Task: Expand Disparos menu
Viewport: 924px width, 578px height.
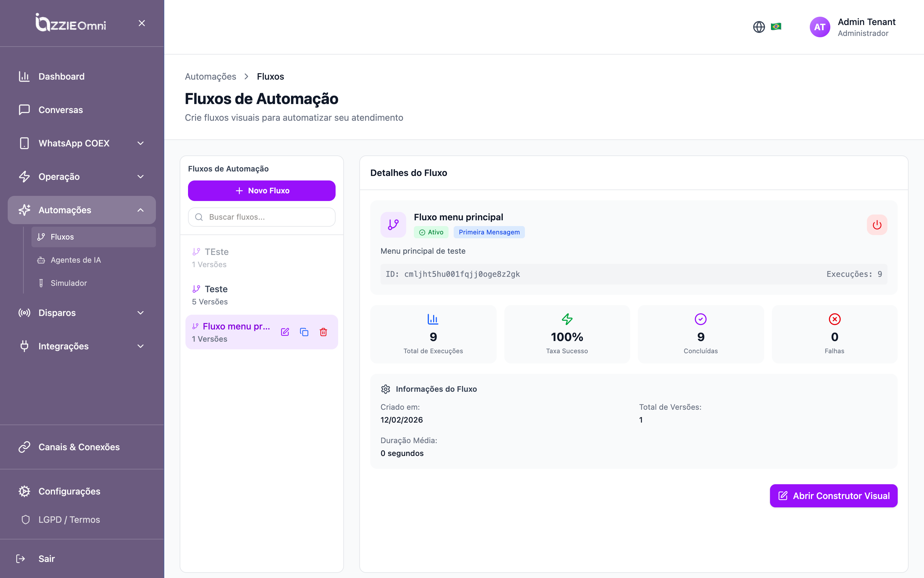Action: coord(82,313)
